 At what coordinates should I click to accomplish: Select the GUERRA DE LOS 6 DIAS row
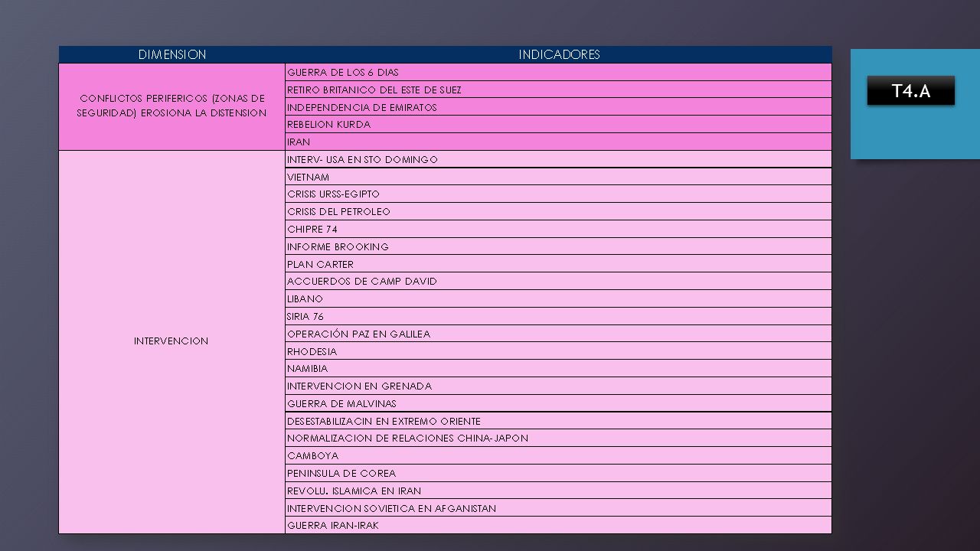558,72
